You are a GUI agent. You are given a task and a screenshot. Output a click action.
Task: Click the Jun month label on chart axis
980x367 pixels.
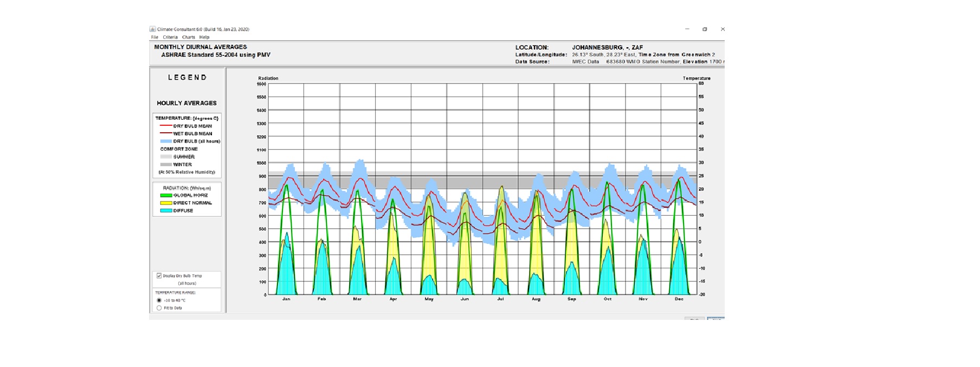(x=465, y=299)
